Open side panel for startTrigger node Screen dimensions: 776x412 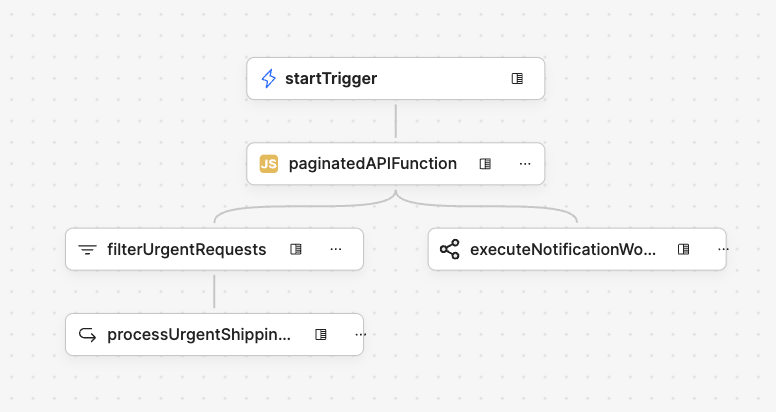pos(517,78)
